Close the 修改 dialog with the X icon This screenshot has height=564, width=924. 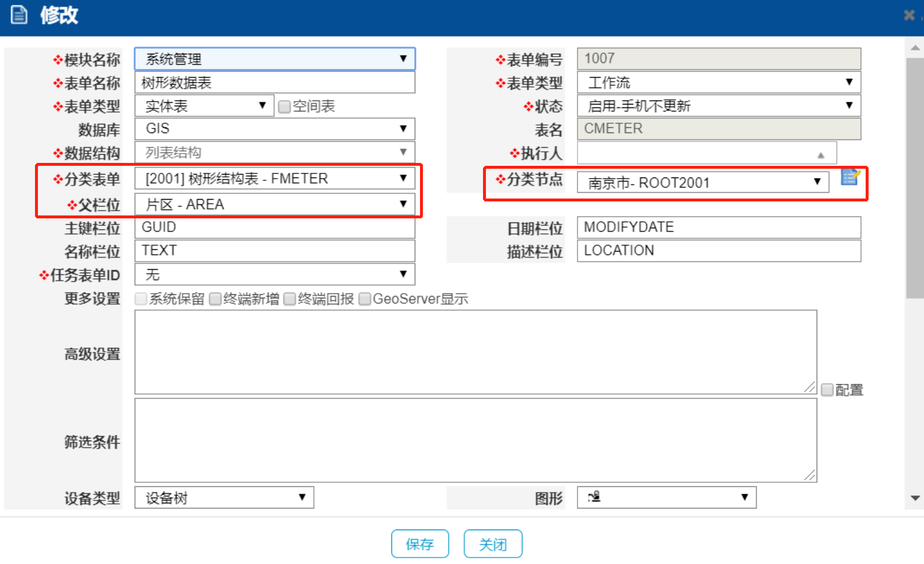tap(909, 15)
